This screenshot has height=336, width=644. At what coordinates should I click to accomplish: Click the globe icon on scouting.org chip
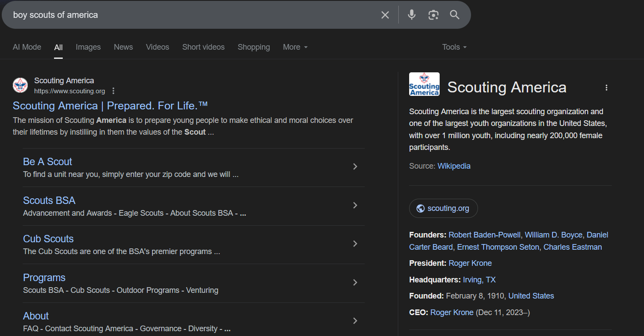[x=420, y=208]
